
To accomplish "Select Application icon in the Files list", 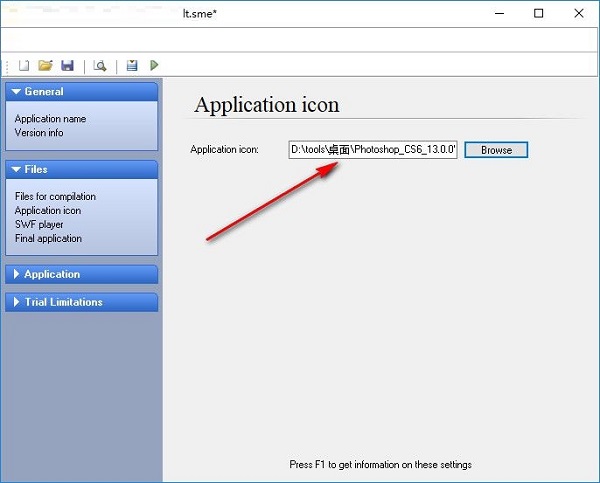I will click(x=48, y=210).
